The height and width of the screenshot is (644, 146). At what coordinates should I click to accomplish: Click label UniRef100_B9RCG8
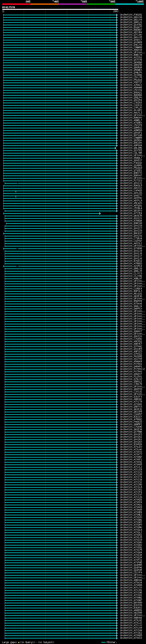pos(131,223)
